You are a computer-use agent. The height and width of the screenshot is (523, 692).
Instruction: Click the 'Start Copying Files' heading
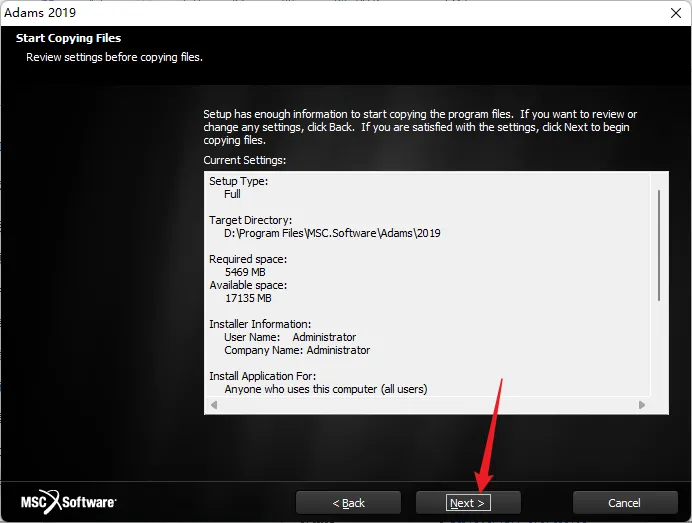pyautogui.click(x=68, y=38)
